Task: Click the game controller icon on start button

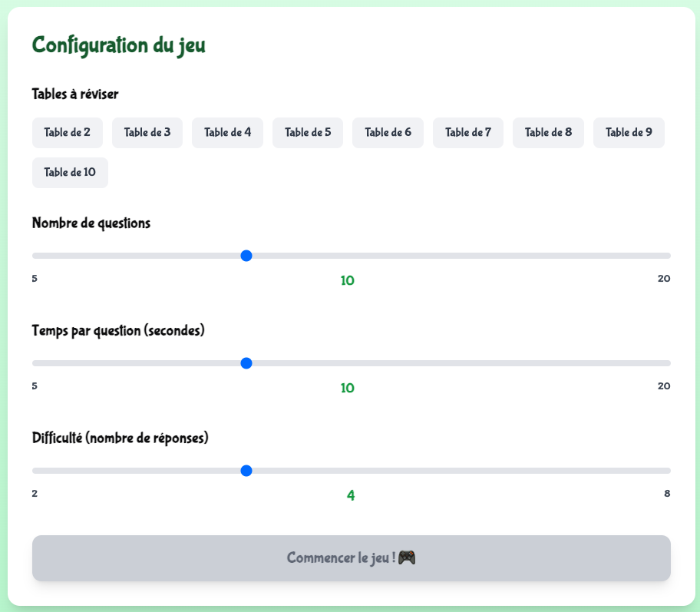Action: click(x=407, y=557)
